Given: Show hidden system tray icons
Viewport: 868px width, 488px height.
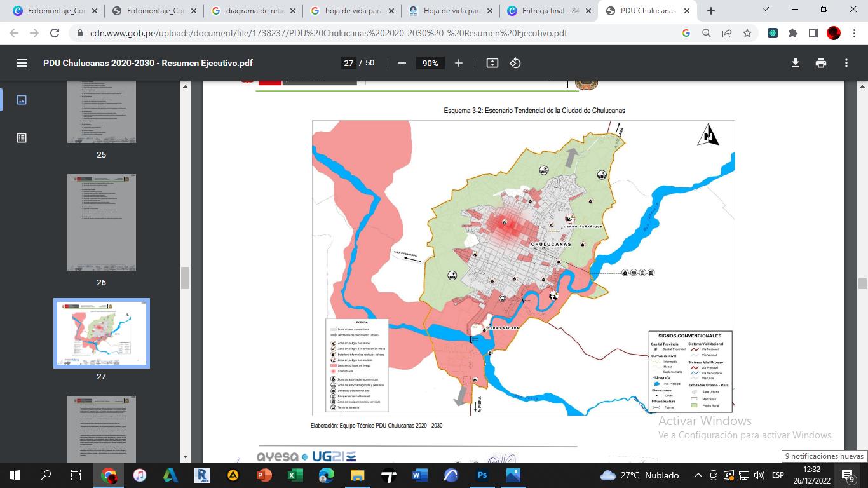Looking at the screenshot, I should coord(698,475).
